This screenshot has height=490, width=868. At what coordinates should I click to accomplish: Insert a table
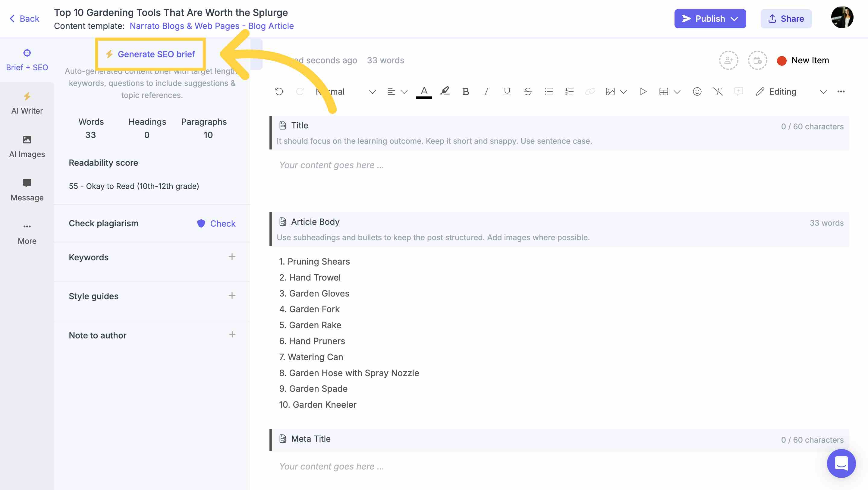pos(663,92)
